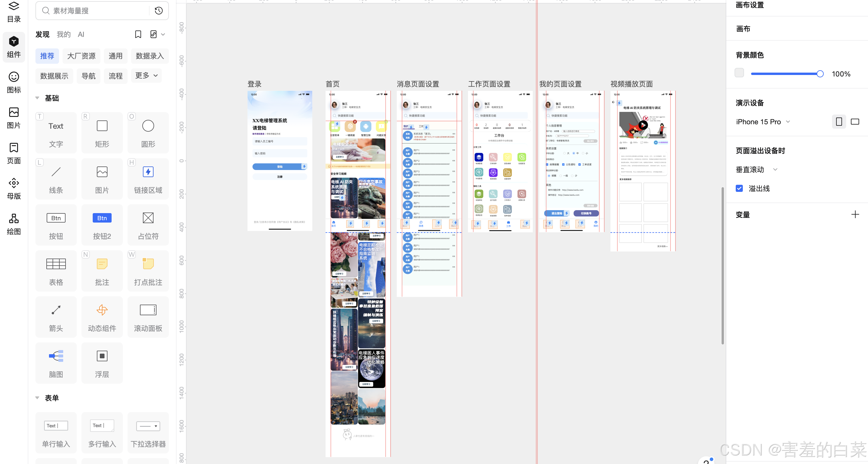Screen dimensions: 868x464
Task: Open the 绘图 (drawing) sidebar panel
Action: pos(14,224)
